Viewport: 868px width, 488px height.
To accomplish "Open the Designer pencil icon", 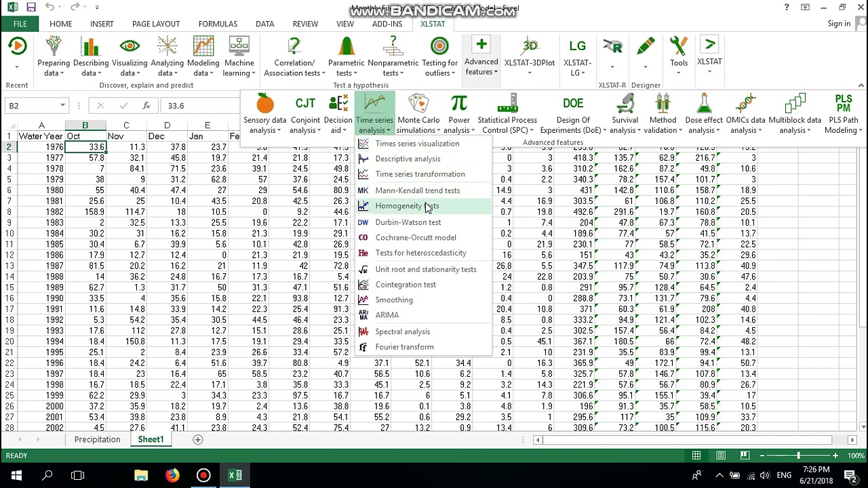I will [646, 46].
